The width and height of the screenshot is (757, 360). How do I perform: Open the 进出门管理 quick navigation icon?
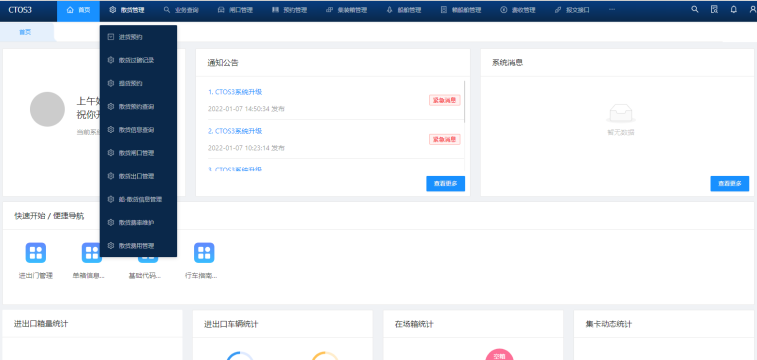pos(36,252)
